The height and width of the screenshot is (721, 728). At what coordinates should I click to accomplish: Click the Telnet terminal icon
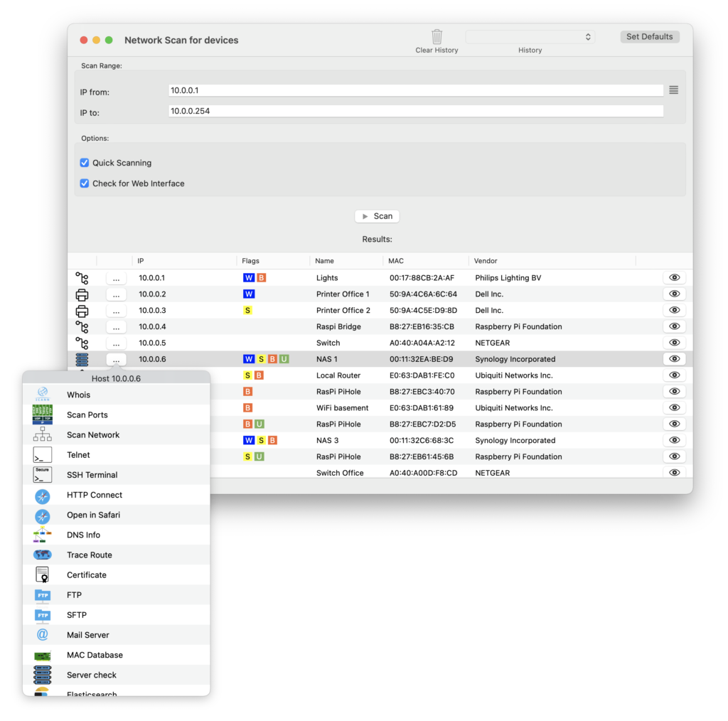point(42,455)
